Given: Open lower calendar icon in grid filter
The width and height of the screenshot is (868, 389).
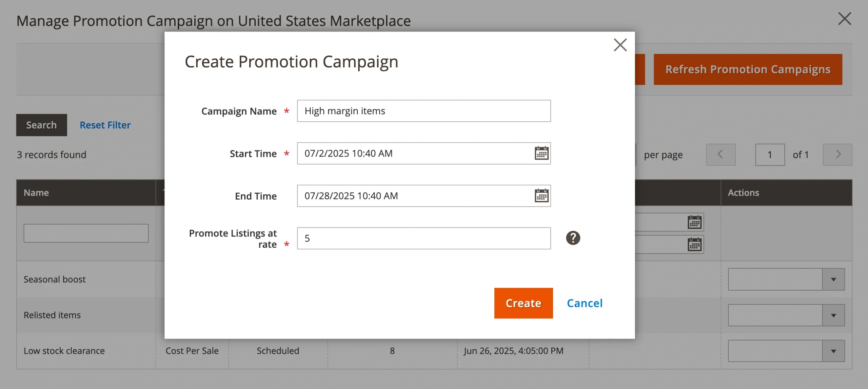Looking at the screenshot, I should pyautogui.click(x=694, y=244).
